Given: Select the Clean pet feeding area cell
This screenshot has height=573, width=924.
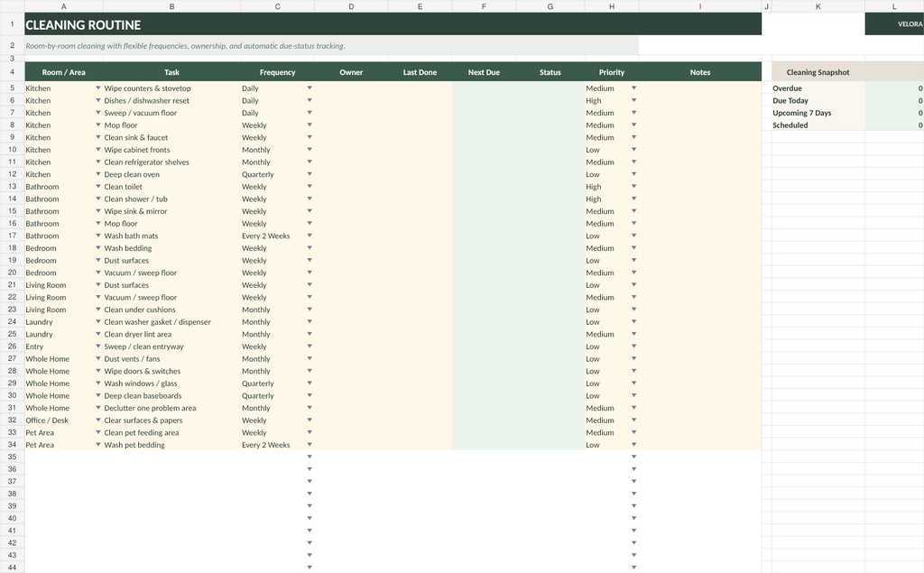Looking at the screenshot, I should pos(171,432).
